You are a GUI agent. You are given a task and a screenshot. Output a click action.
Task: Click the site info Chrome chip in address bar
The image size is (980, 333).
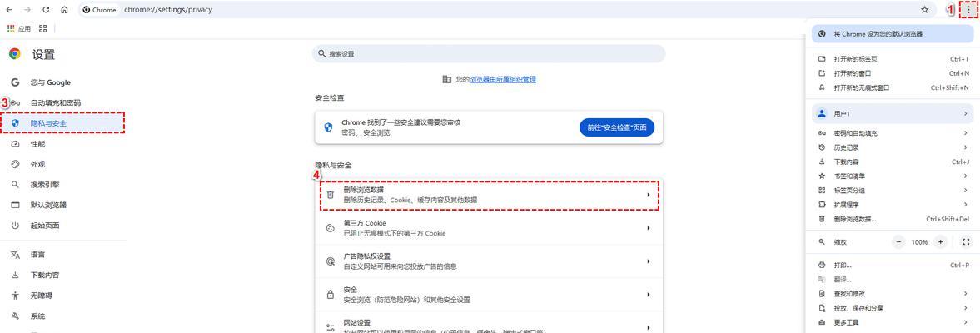point(100,10)
